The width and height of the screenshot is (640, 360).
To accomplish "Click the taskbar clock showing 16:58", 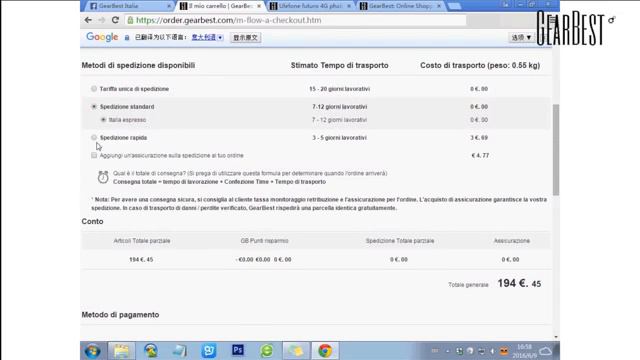I will 525,351.
